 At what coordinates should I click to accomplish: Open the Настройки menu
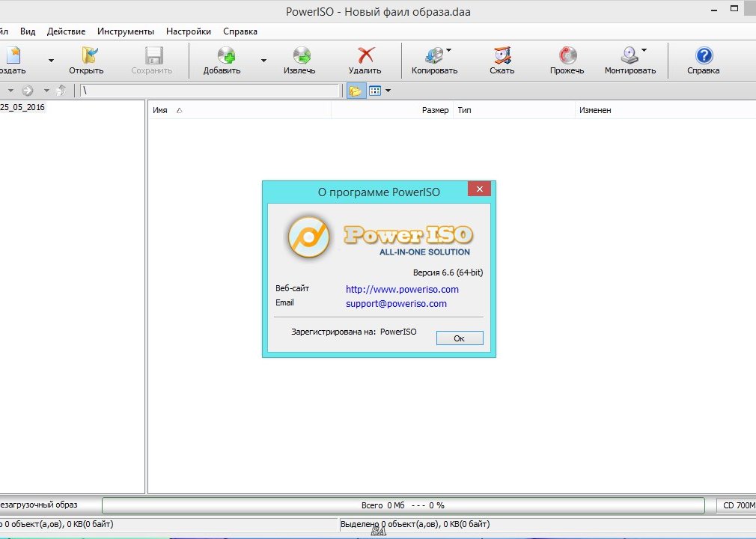[x=189, y=31]
